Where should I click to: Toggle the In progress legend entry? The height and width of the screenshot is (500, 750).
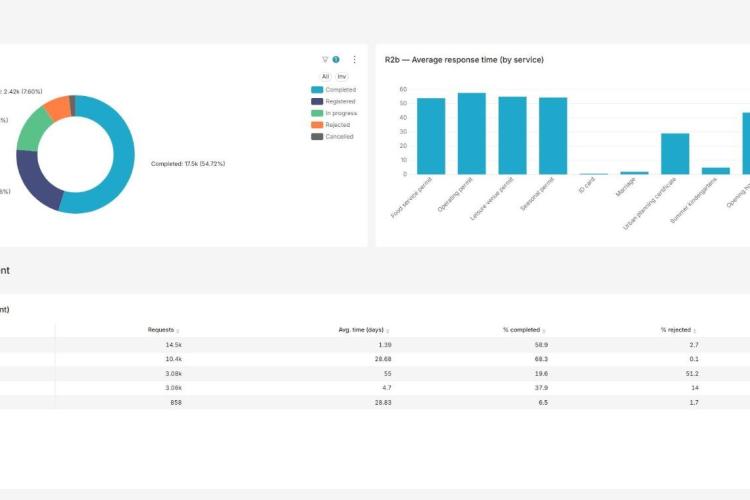[334, 113]
